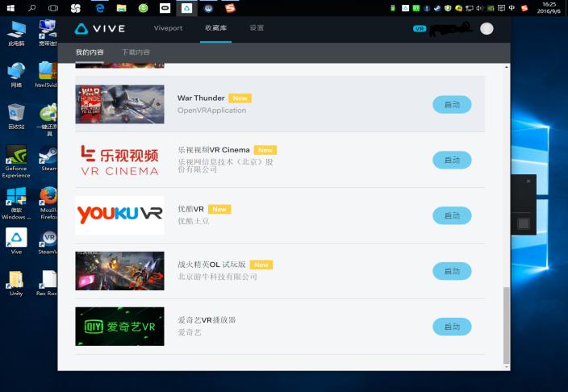The width and height of the screenshot is (568, 392).
Task: Click the 优酷VR title text
Action: coord(191,209)
